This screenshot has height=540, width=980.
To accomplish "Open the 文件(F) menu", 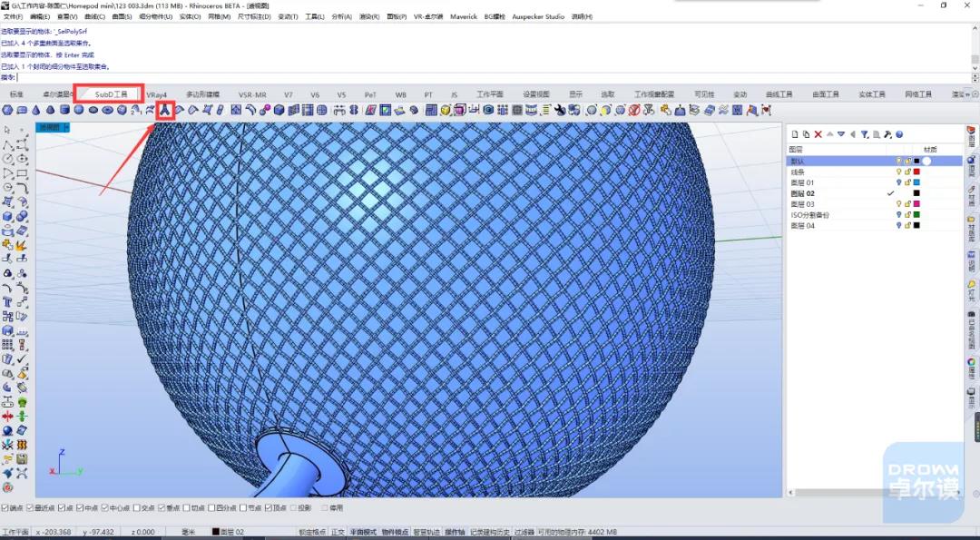I will point(13,17).
